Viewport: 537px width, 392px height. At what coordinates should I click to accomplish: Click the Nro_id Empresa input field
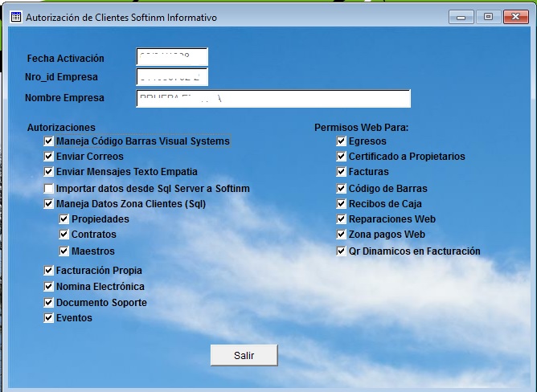click(172, 76)
